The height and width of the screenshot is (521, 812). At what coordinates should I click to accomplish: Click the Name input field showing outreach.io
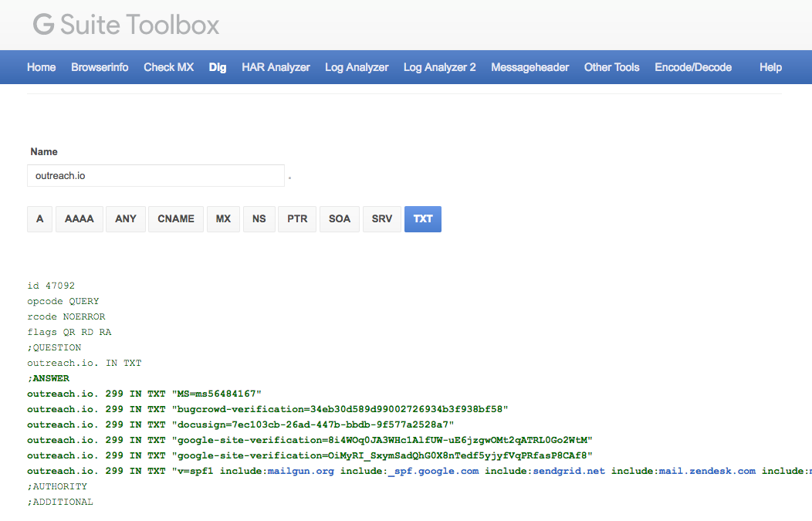(154, 175)
